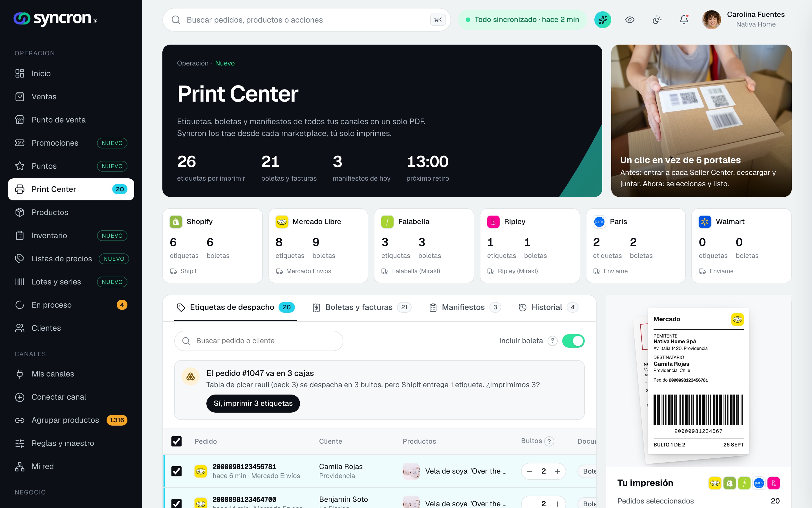Switch to Manifiestos tab
Image resolution: width=812 pixels, height=508 pixels.
click(465, 307)
